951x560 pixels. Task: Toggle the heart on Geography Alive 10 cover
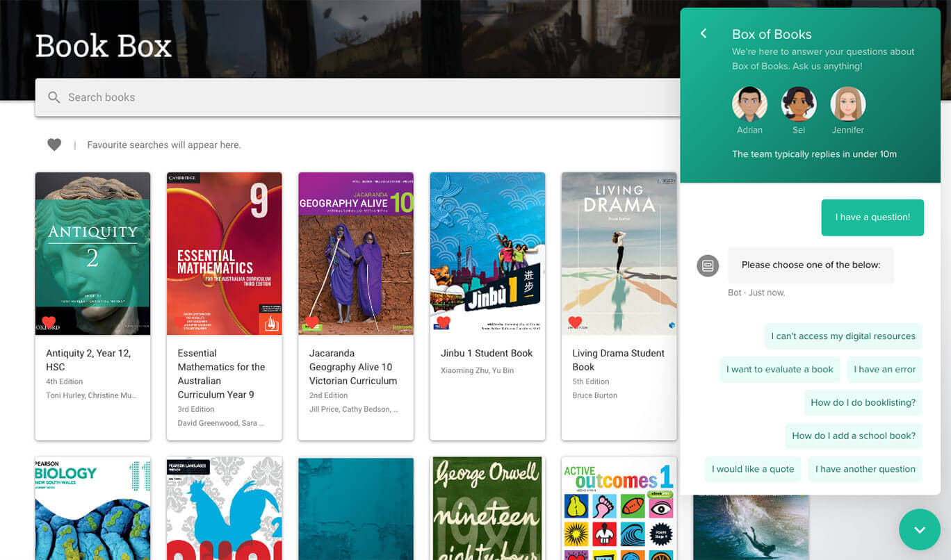pos(312,322)
